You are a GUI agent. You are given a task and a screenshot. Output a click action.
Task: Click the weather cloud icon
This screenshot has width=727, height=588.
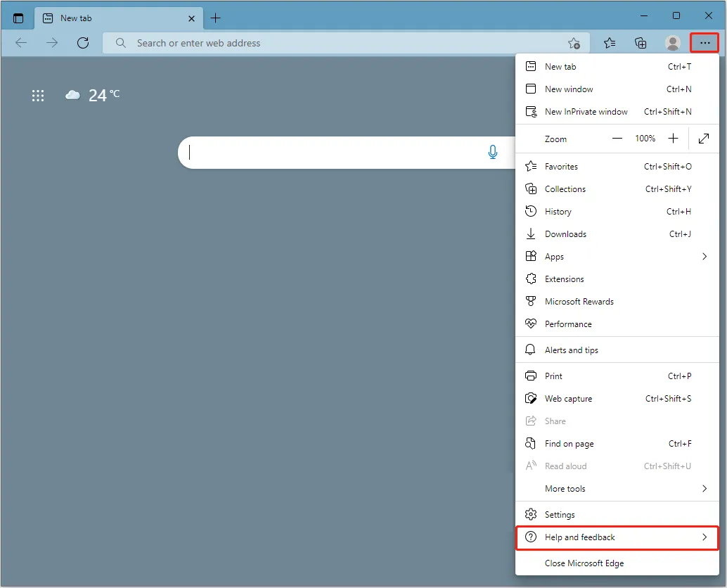(x=72, y=94)
